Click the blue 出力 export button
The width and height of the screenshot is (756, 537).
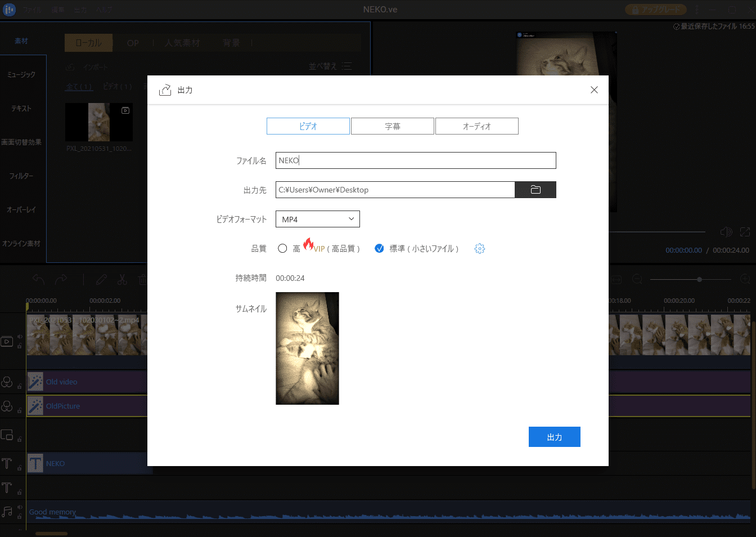coord(555,437)
